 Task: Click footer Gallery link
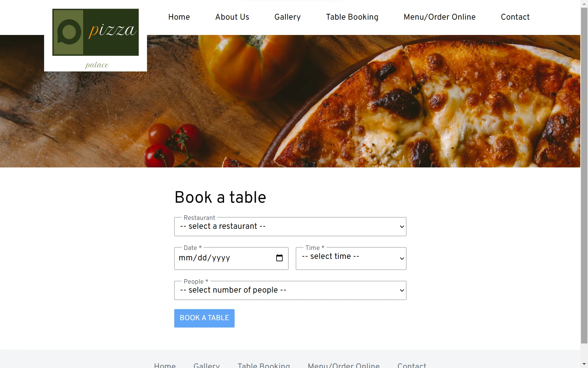coord(207,365)
